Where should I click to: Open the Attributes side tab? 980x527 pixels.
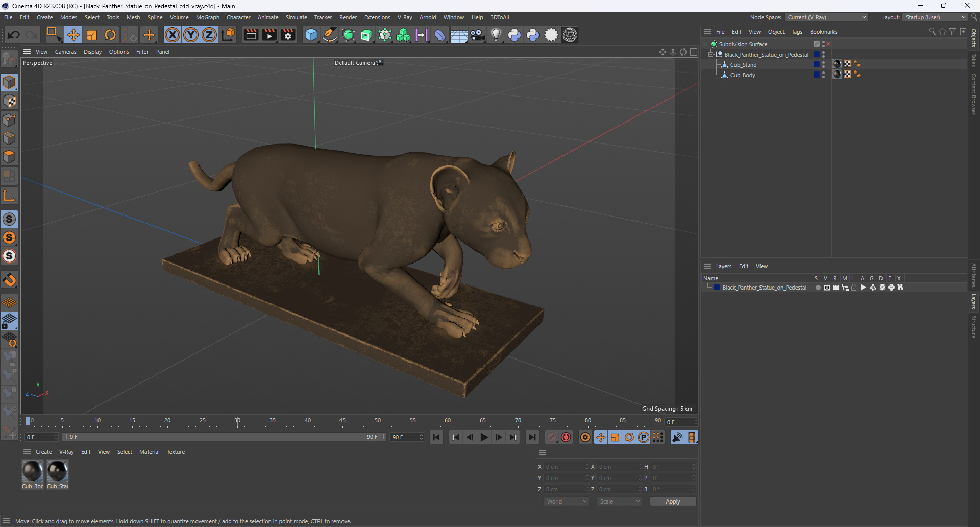click(974, 275)
